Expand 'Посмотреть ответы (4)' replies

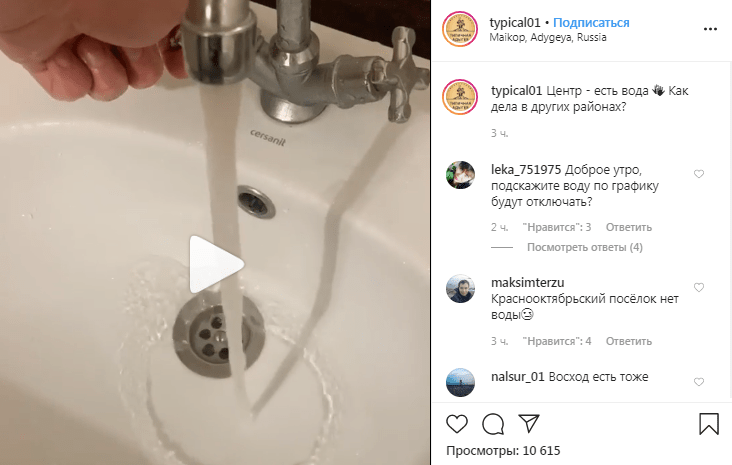pyautogui.click(x=584, y=247)
